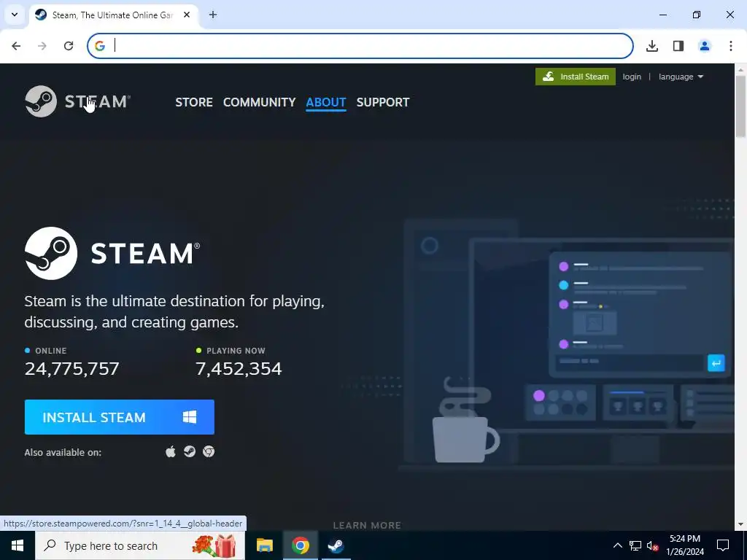This screenshot has height=560, width=747.
Task: Show hidden system tray icons
Action: click(x=617, y=545)
